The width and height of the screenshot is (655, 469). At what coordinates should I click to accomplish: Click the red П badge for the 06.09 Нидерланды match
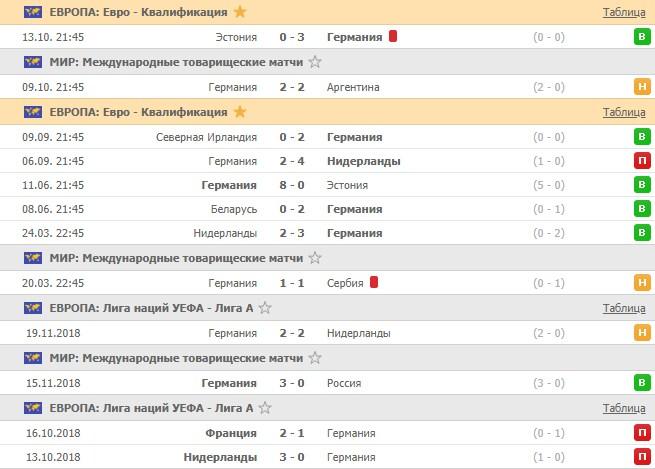tap(641, 161)
